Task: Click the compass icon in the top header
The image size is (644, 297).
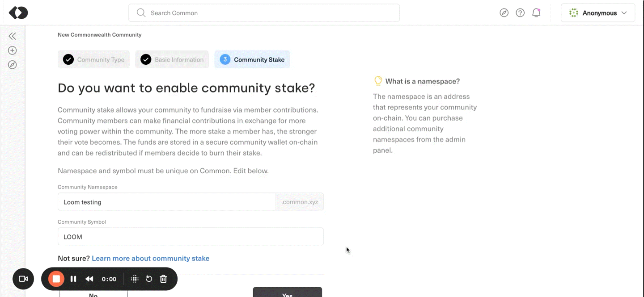Action: [504, 13]
